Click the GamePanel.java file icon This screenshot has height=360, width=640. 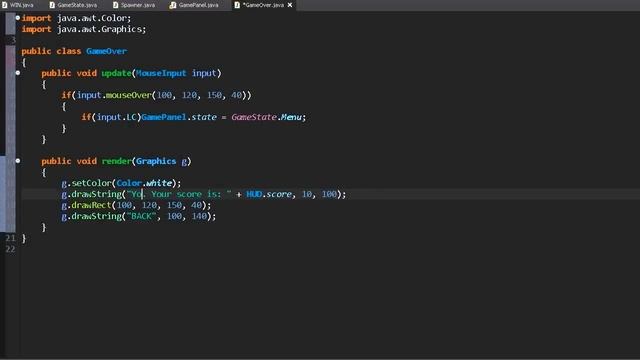point(173,5)
